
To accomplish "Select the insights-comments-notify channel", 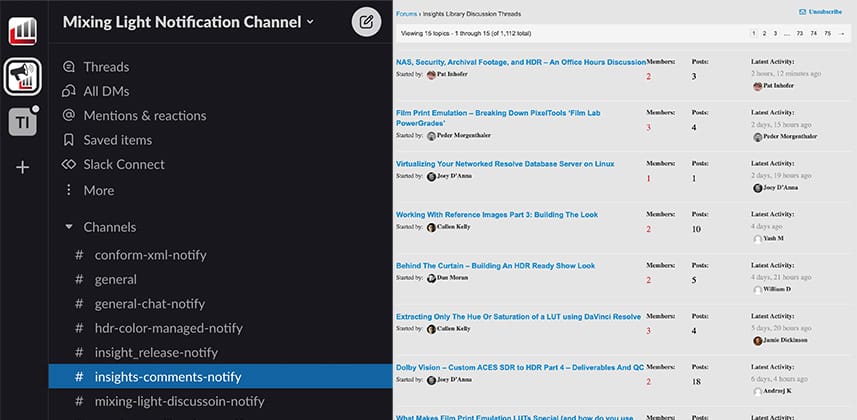I will click(220, 376).
